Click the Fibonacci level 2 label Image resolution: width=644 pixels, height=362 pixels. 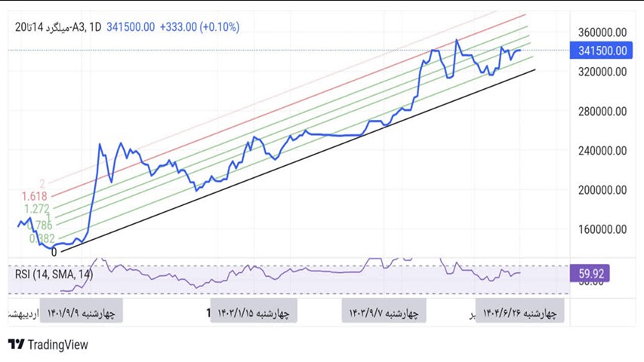coord(42,184)
